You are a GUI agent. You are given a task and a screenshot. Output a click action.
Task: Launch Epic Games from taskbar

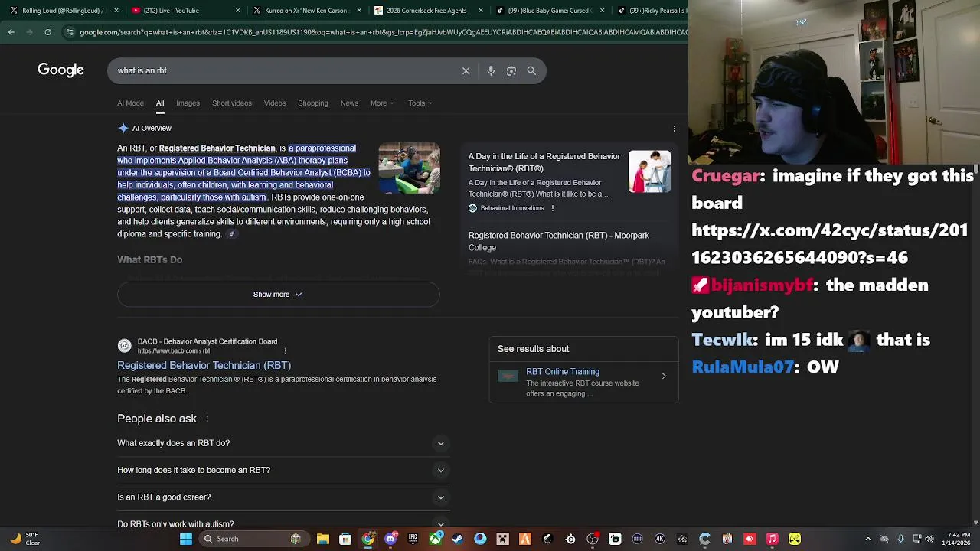[413, 539]
